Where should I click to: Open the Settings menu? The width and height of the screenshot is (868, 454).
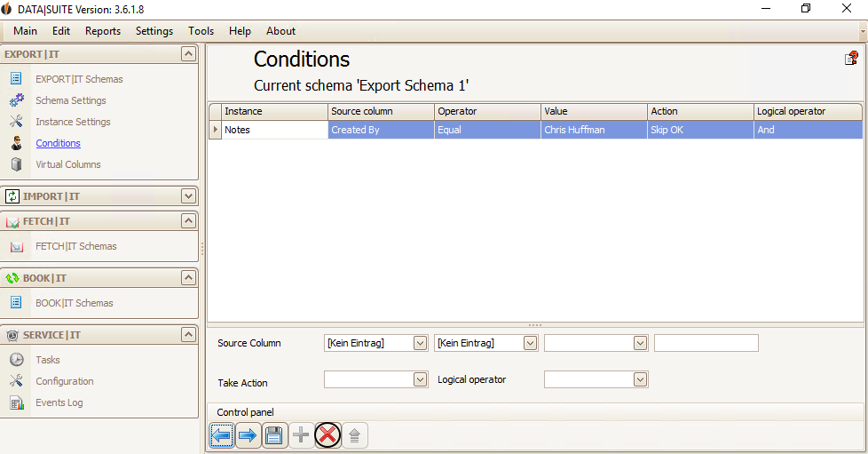pos(154,31)
